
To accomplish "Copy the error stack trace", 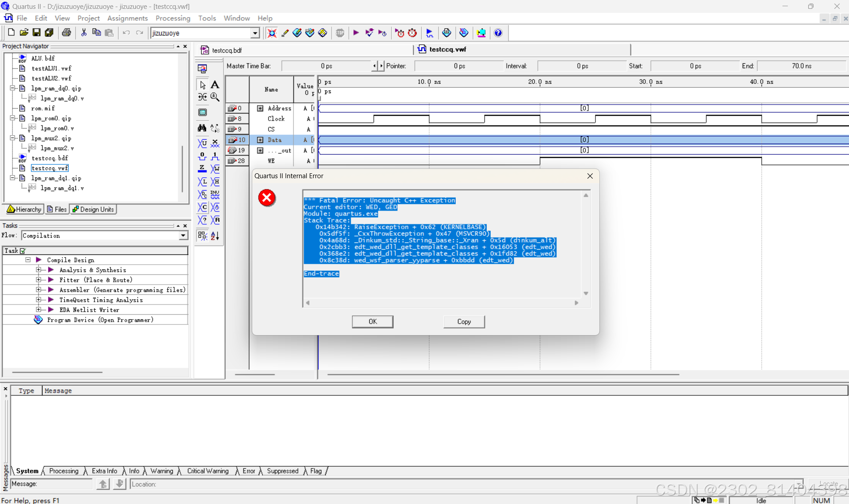I will [464, 321].
